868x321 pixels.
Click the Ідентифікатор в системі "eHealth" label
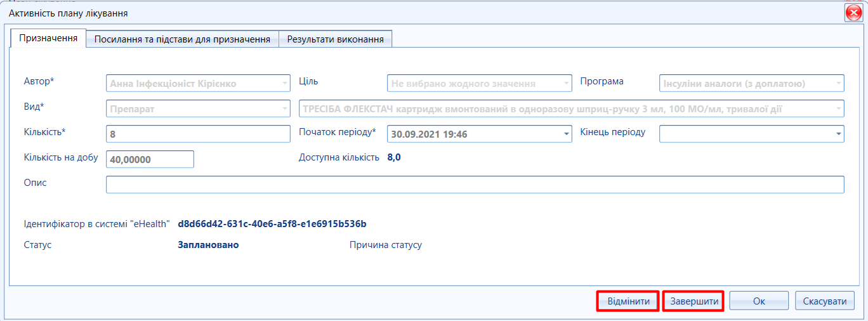(97, 224)
